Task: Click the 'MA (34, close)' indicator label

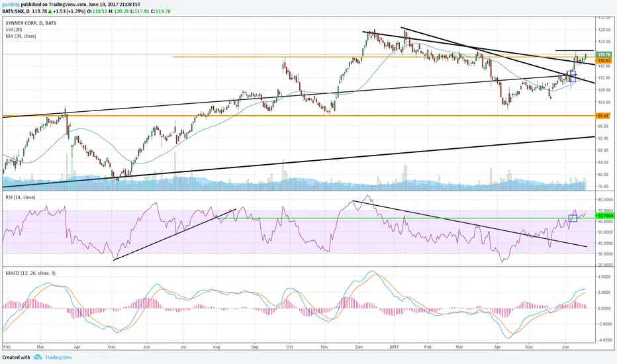Action: point(21,36)
